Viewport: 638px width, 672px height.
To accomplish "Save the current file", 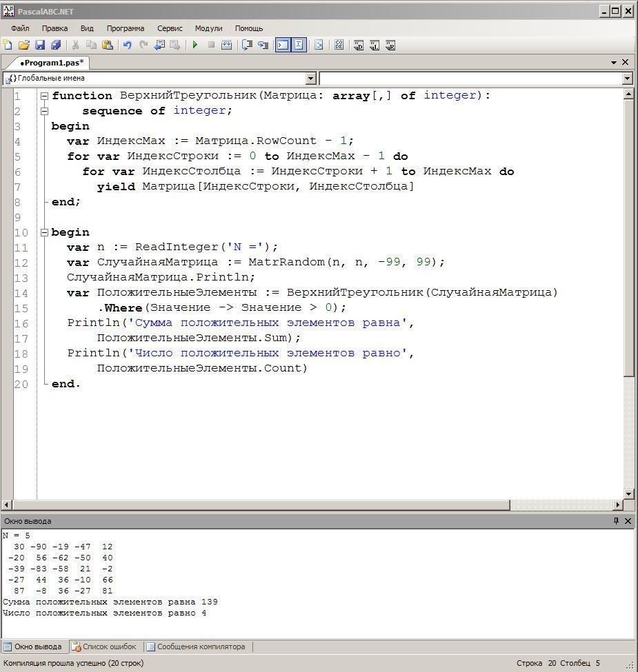I will pos(40,45).
